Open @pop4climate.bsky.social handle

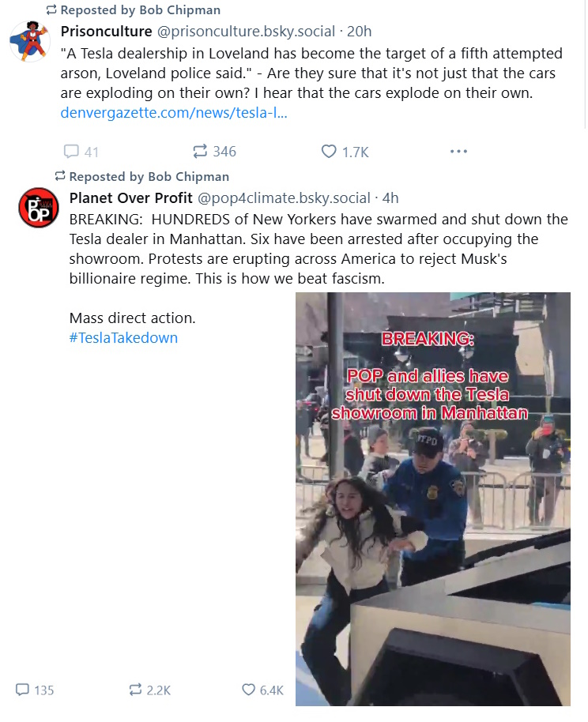(x=284, y=198)
